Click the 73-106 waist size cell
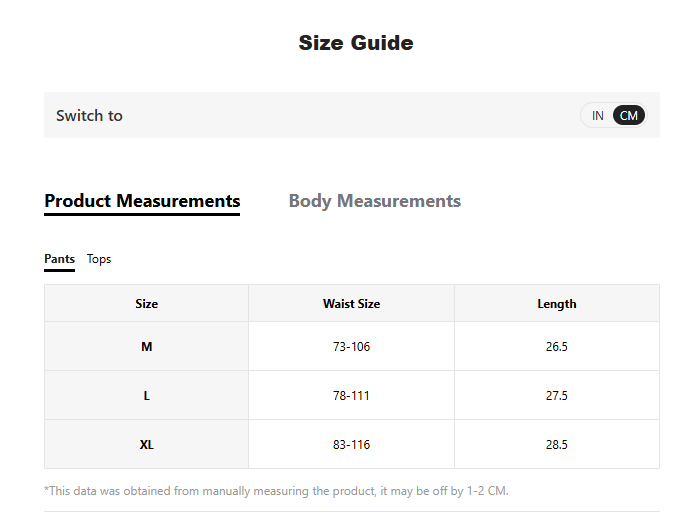This screenshot has height=513, width=691. 351,347
